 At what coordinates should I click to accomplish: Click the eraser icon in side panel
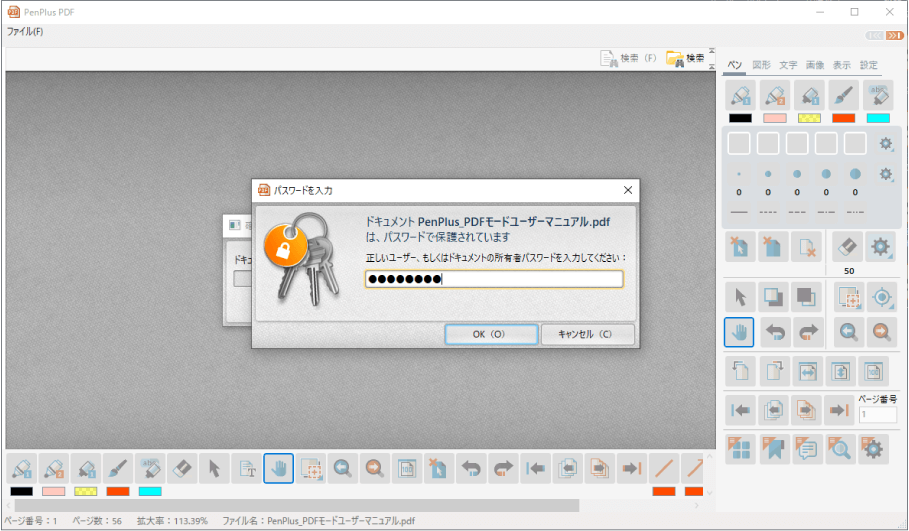click(847, 246)
